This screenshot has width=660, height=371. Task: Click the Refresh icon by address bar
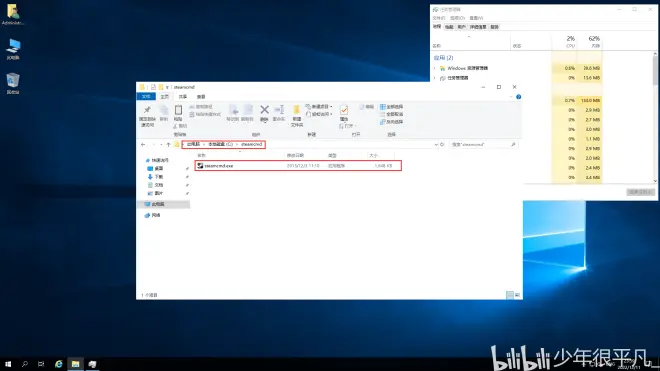point(442,144)
